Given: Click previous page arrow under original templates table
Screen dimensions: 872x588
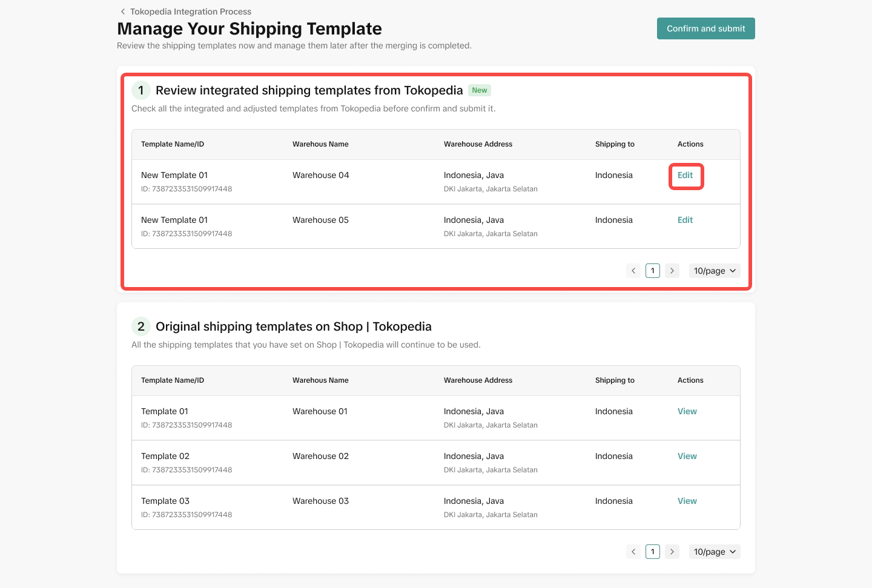Looking at the screenshot, I should pyautogui.click(x=633, y=552).
